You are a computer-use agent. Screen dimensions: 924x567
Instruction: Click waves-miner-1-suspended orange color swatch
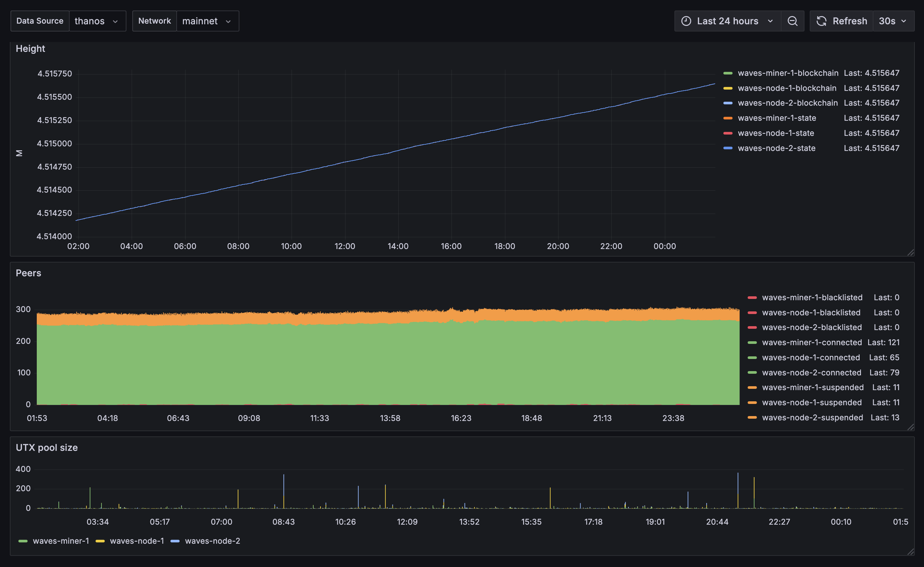(752, 388)
